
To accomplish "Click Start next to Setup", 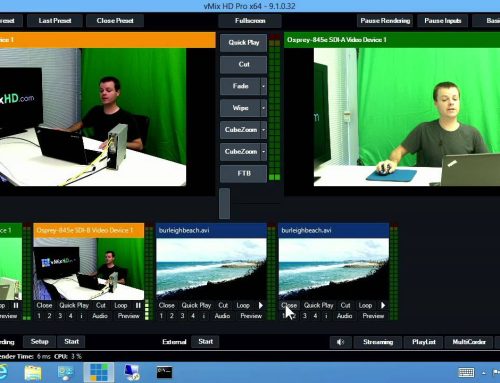I will (71, 342).
